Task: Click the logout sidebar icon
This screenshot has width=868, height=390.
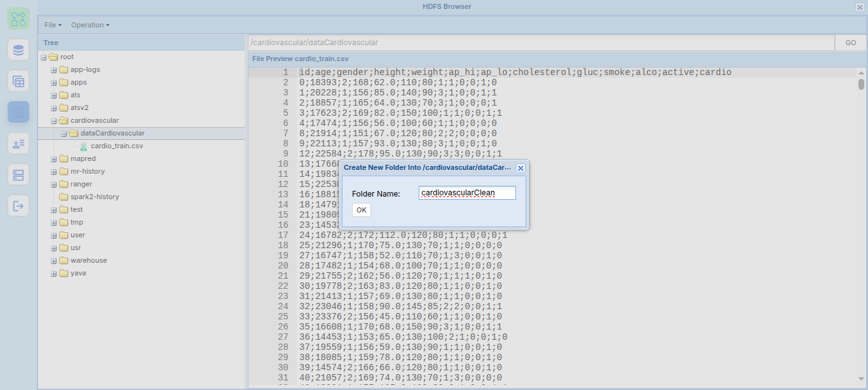Action: 18,206
